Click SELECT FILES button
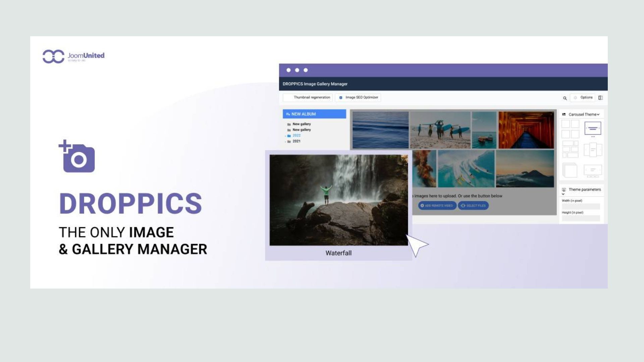Image resolution: width=644 pixels, height=362 pixels. (x=473, y=205)
